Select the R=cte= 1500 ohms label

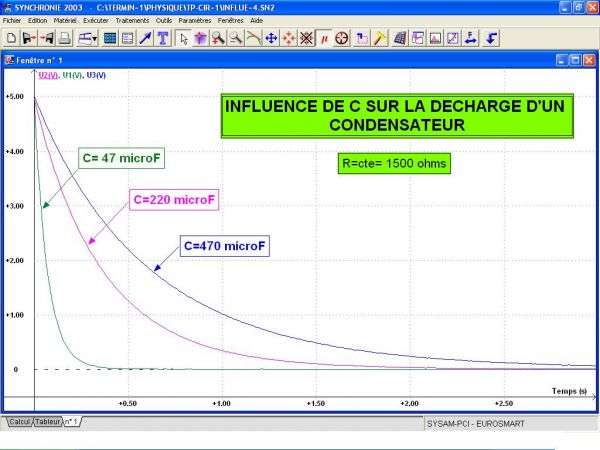[x=394, y=164]
